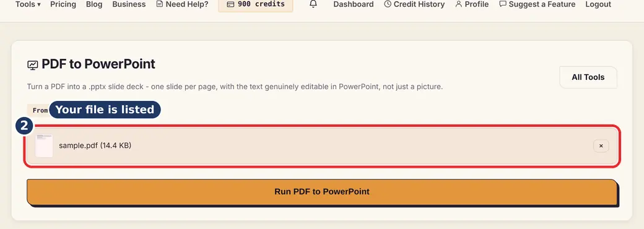Viewport: 644px width, 229px height.
Task: Click the Need Help? link
Action: tap(182, 4)
